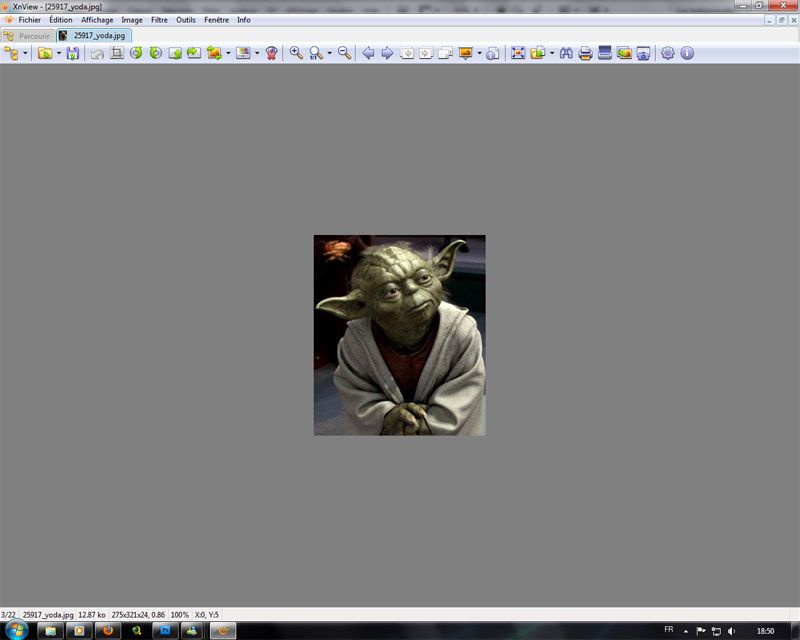Click the next page icon
Image resolution: width=800 pixels, height=640 pixels.
point(426,53)
